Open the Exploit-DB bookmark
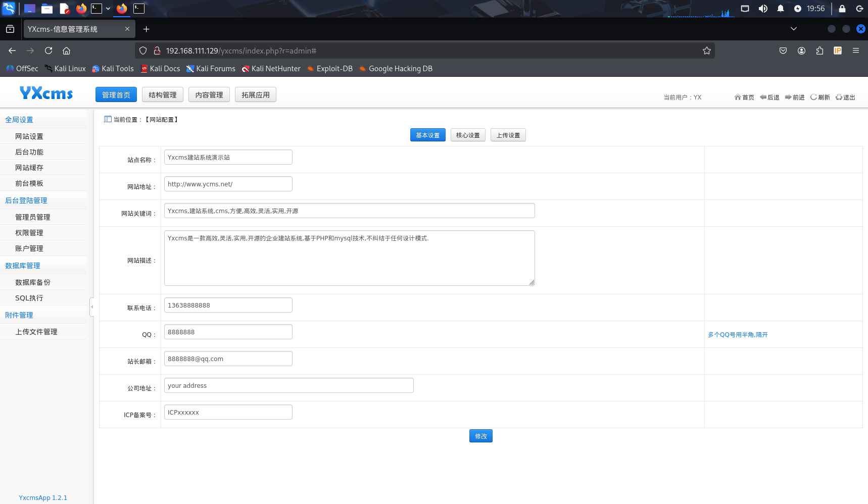The height and width of the screenshot is (504, 868). [329, 69]
